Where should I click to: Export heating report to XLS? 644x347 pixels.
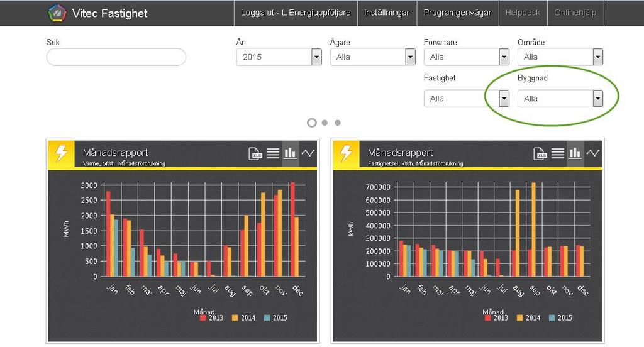(255, 153)
